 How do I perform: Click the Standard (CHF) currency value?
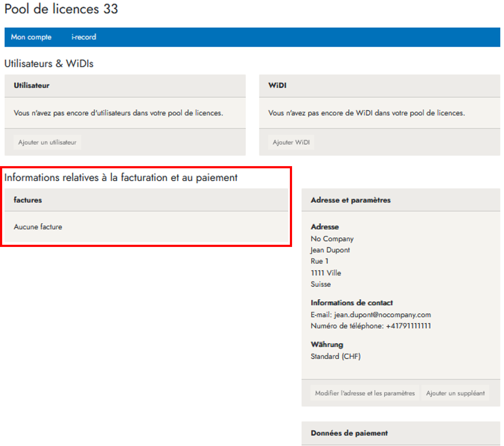click(335, 356)
